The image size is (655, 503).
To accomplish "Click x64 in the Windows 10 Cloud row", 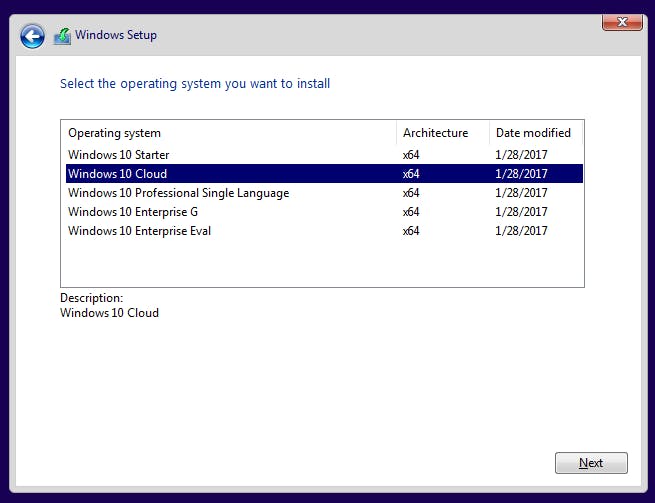I will click(x=411, y=174).
